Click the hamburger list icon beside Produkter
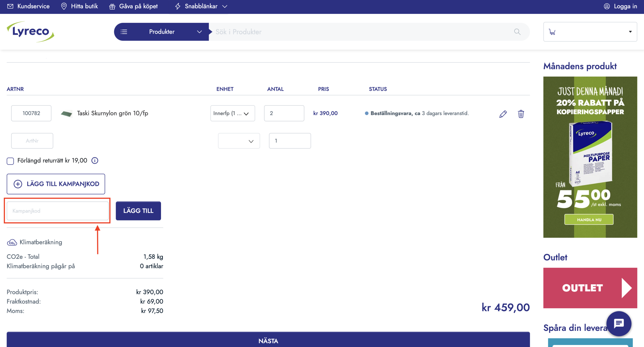Viewport: 644px width, 347px height. (x=124, y=32)
